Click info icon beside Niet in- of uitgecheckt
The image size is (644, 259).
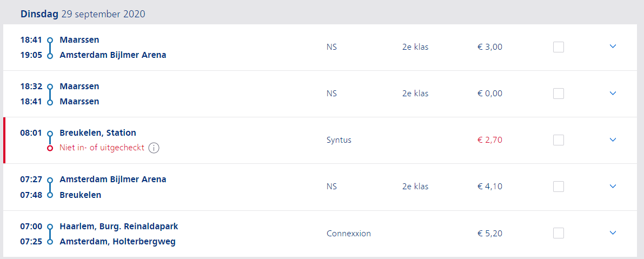pyautogui.click(x=154, y=148)
